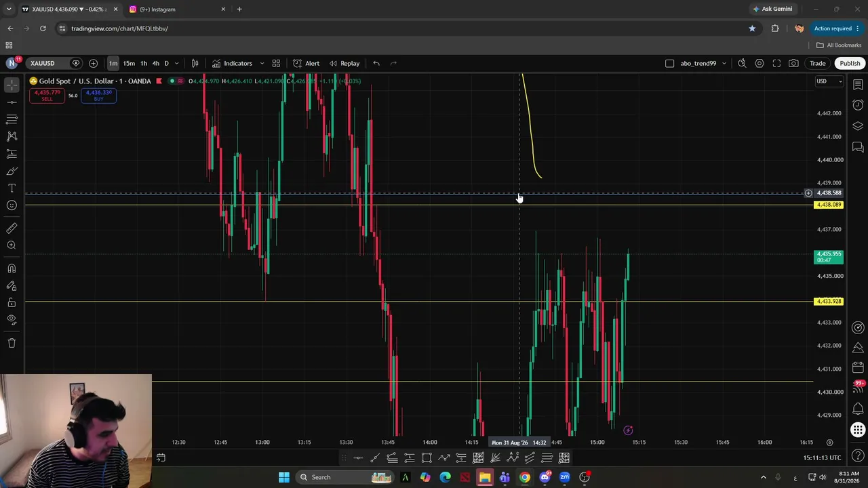Undo the last chart action

pyautogui.click(x=376, y=63)
